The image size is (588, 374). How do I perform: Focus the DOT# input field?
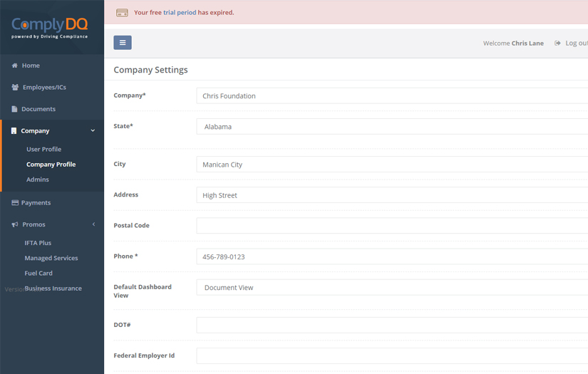tap(392, 325)
